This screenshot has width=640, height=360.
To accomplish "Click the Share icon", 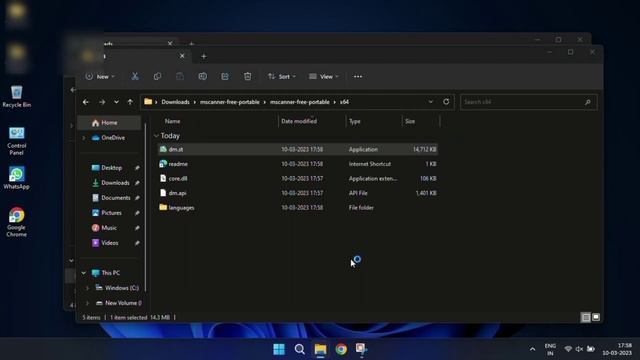I will [225, 76].
